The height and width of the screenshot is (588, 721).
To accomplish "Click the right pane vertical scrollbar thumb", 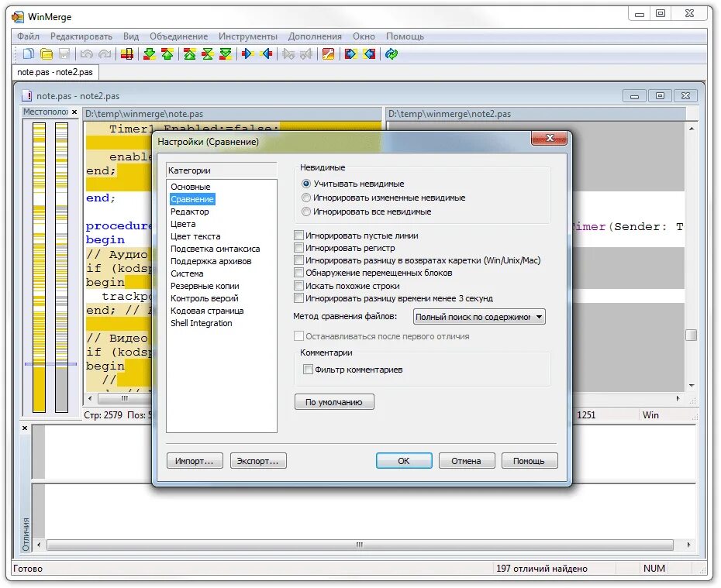I will (x=691, y=335).
